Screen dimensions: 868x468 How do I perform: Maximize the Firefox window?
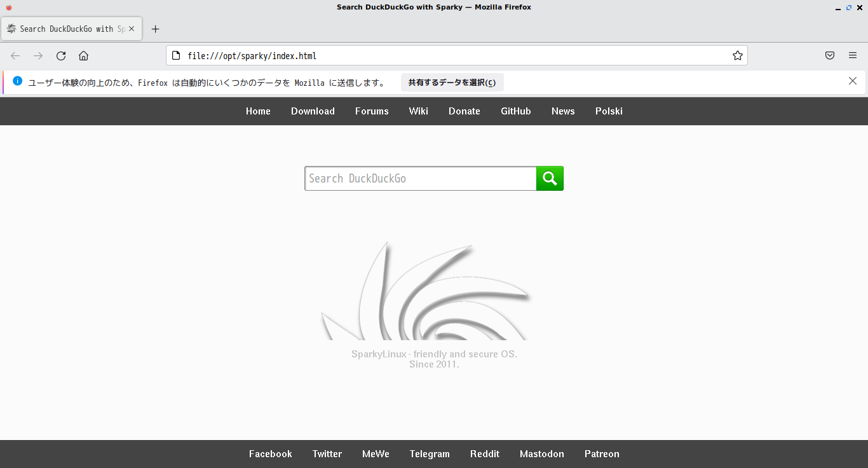[848, 7]
